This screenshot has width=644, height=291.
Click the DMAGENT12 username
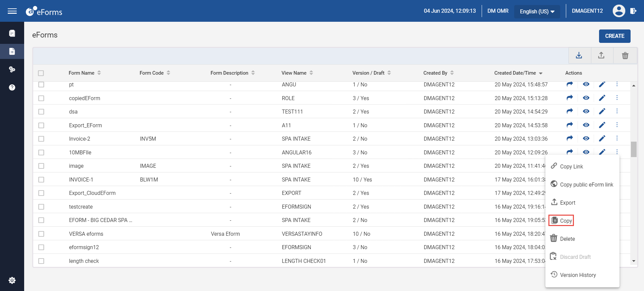pos(587,11)
